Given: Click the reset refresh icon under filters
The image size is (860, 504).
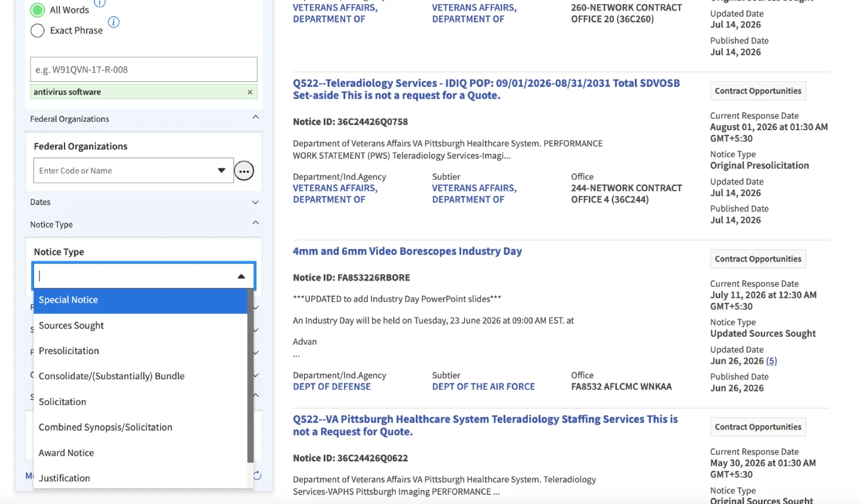Looking at the screenshot, I should click(257, 475).
